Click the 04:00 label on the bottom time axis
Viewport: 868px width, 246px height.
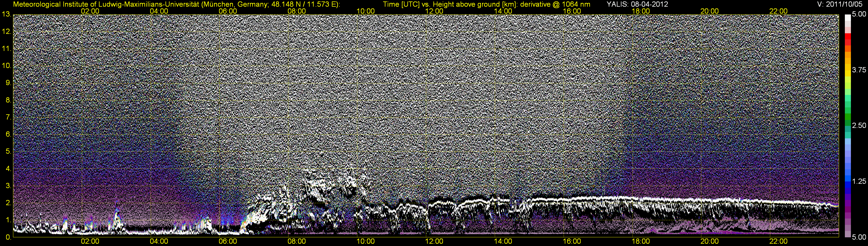click(x=159, y=242)
